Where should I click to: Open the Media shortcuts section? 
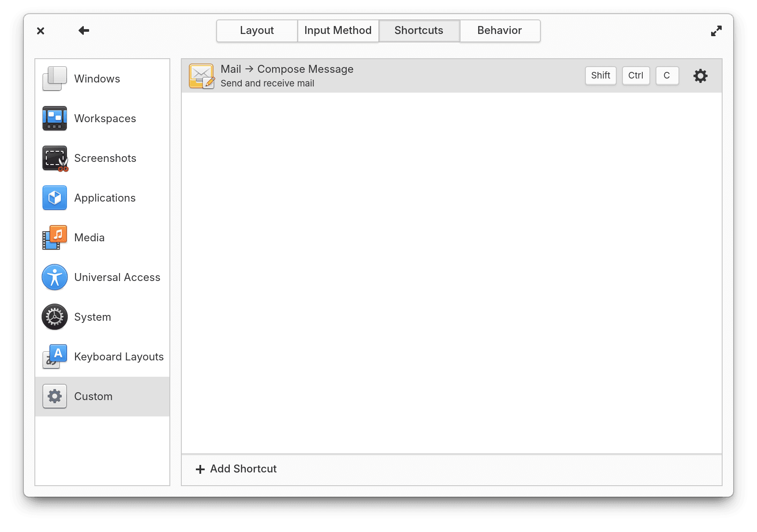[x=54, y=237]
